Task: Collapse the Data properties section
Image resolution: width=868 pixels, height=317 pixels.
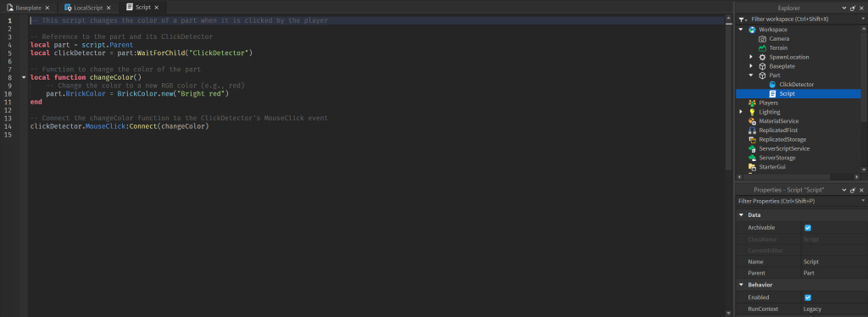Action: (x=741, y=214)
